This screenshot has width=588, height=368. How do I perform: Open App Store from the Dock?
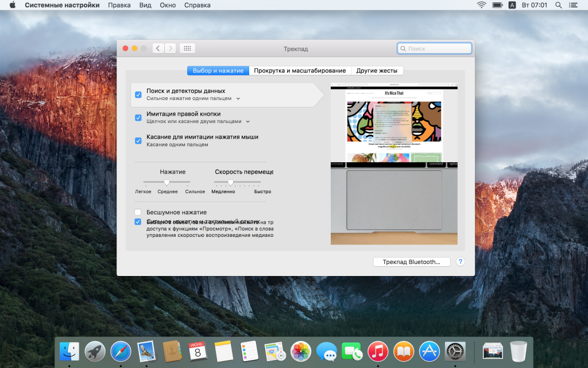click(429, 350)
